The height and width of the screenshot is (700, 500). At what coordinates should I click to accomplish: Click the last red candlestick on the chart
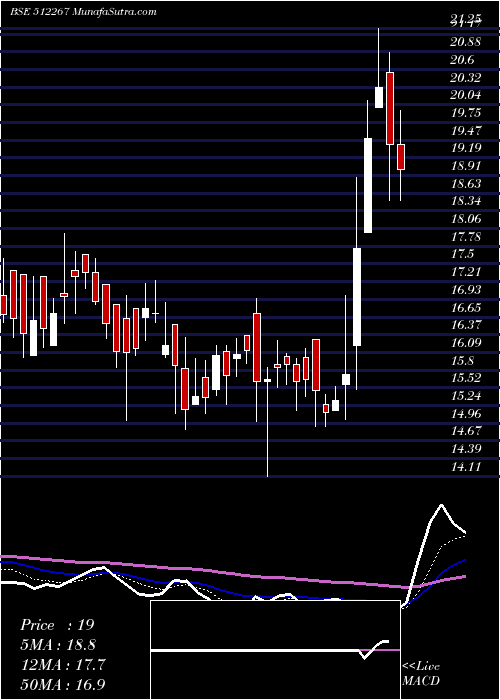coord(401,157)
